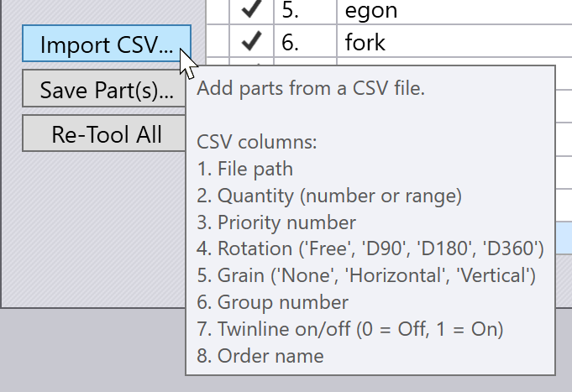The height and width of the screenshot is (392, 572).
Task: Select the part name egon
Action: click(371, 11)
